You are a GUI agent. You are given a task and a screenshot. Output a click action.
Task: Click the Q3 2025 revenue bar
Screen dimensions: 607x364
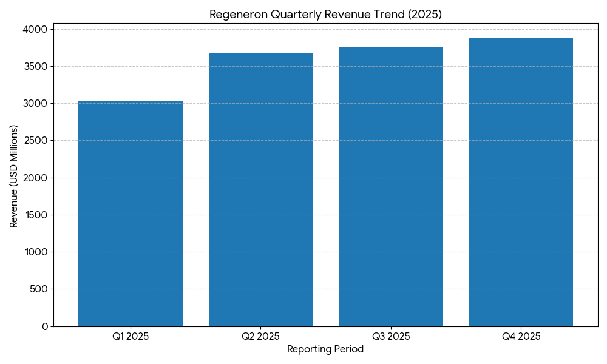(391, 187)
